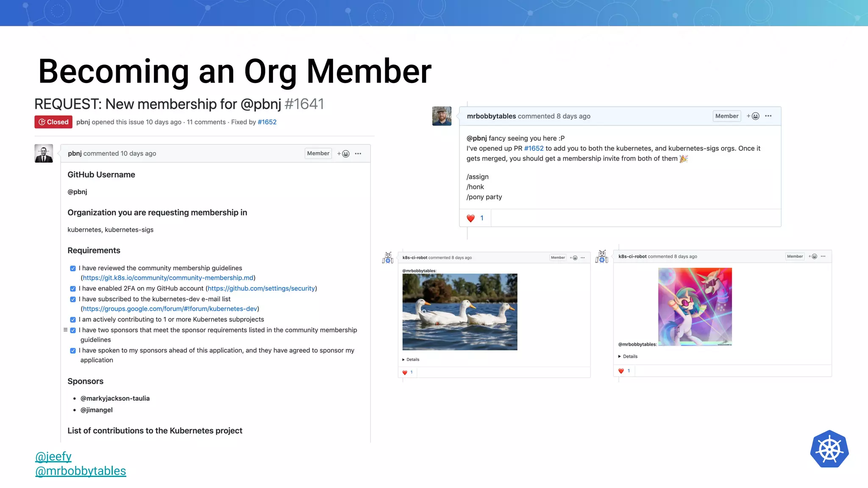The height and width of the screenshot is (488, 868).
Task: Click the @mrbobbytables link at the bottom
Action: point(81,471)
